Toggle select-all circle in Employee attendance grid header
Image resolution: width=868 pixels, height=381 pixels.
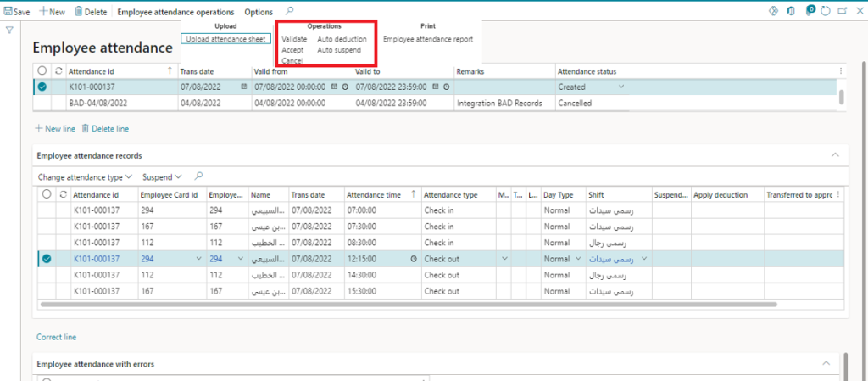click(x=42, y=71)
